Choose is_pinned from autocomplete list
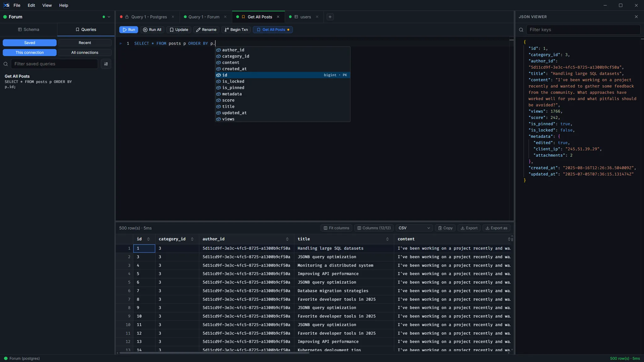Screen dimensions: 644x362 pyautogui.click(x=282, y=88)
